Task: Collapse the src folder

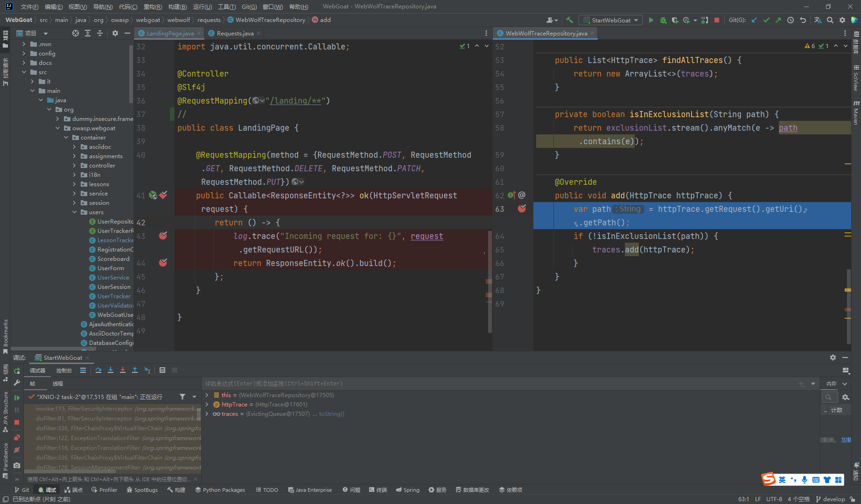Action: pyautogui.click(x=24, y=72)
